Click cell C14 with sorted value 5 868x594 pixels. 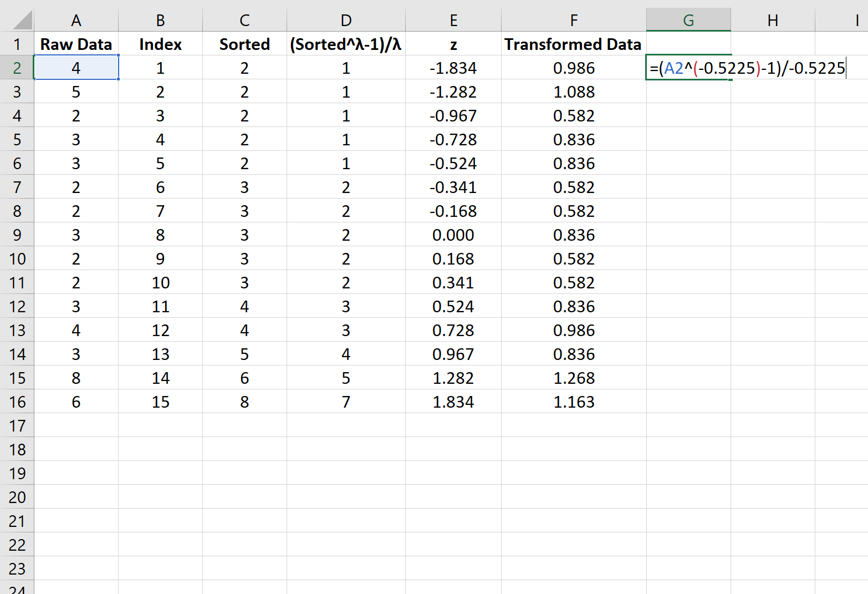click(x=244, y=354)
